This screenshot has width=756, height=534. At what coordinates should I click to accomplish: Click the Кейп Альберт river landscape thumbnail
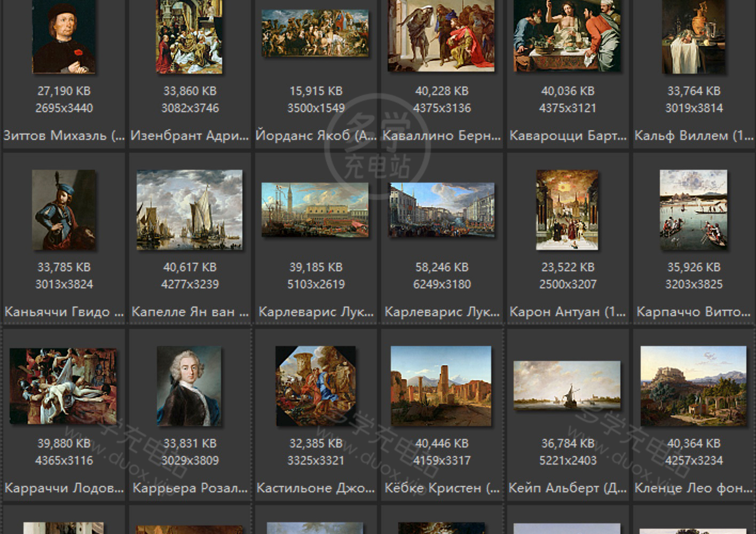pyautogui.click(x=567, y=386)
